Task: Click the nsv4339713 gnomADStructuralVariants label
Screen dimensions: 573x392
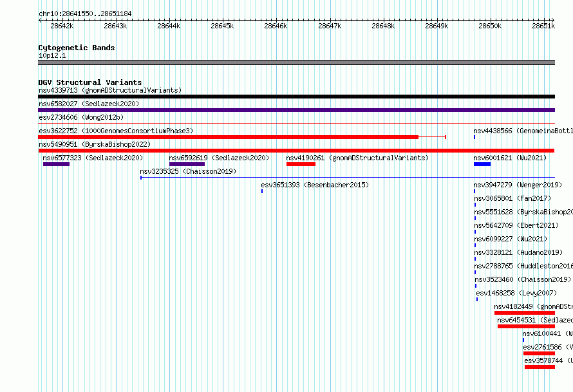Action: point(110,90)
